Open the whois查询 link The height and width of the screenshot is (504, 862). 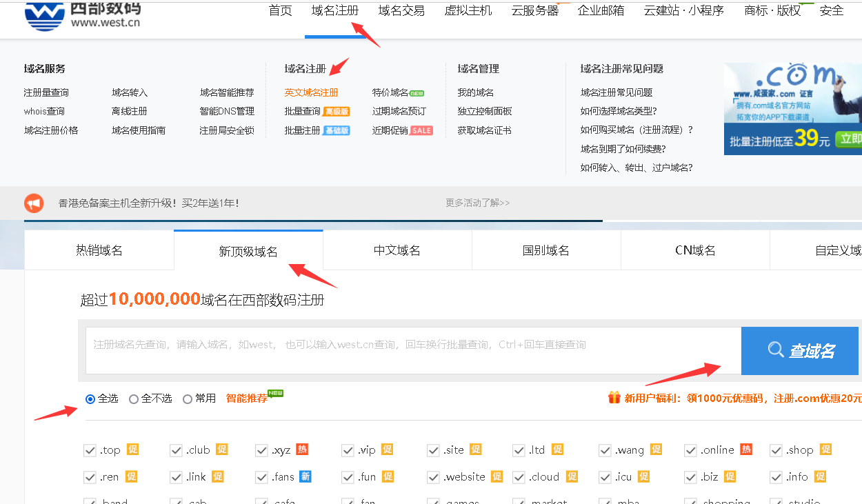(x=44, y=111)
